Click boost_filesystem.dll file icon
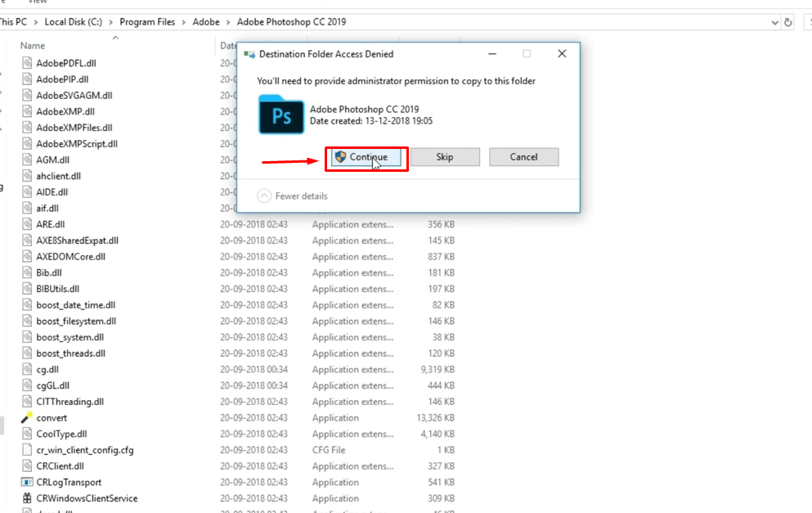 pos(27,320)
